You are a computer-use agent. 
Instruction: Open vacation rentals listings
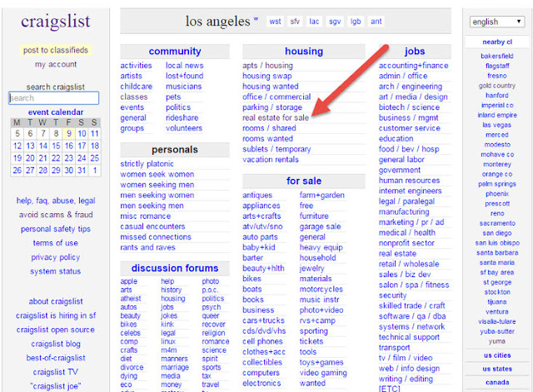point(271,160)
